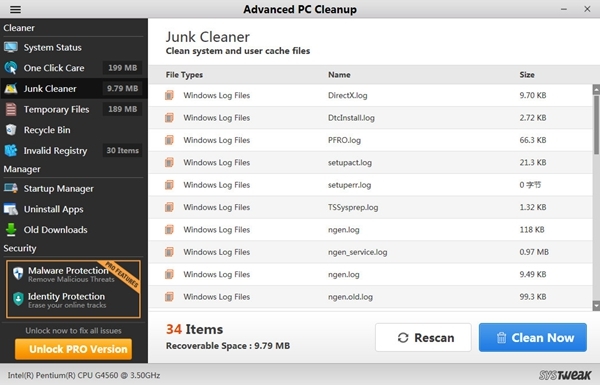Click the 66.3 KB size value
Viewport: 600px width, 385px height.
[x=533, y=140]
